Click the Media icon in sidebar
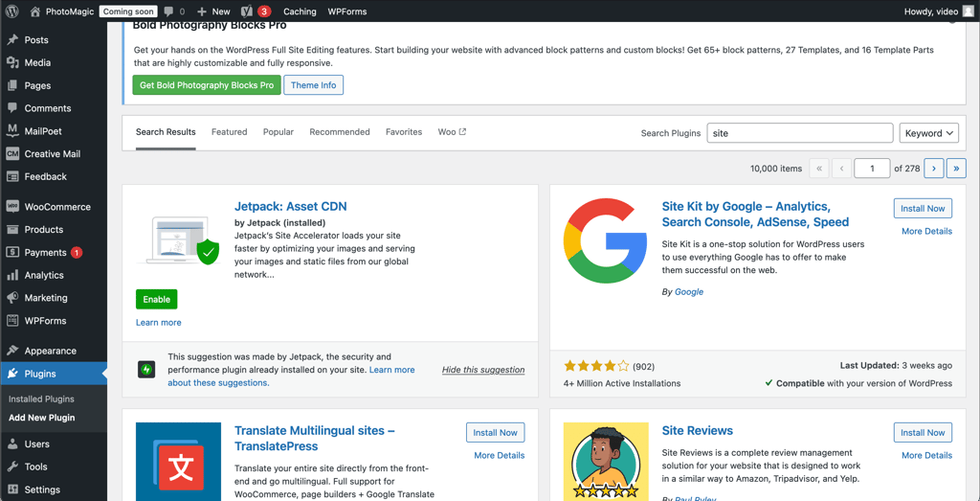Image resolution: width=980 pixels, height=501 pixels. point(11,62)
